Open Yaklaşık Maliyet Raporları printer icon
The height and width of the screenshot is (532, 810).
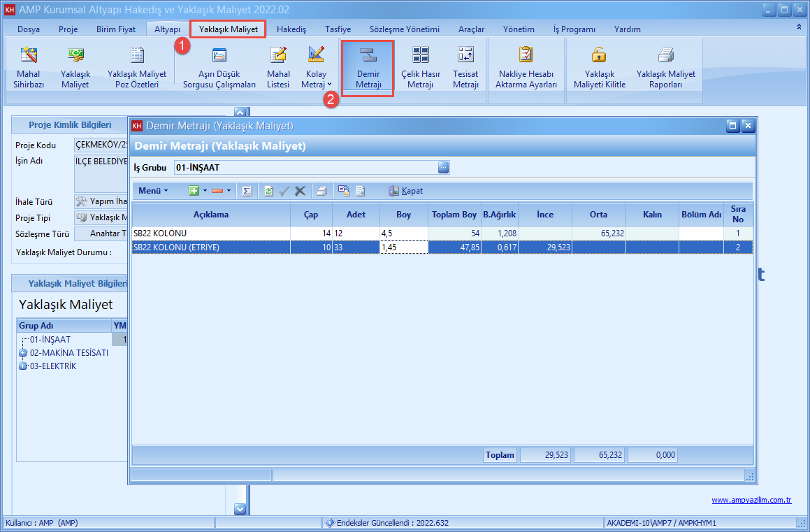[665, 68]
